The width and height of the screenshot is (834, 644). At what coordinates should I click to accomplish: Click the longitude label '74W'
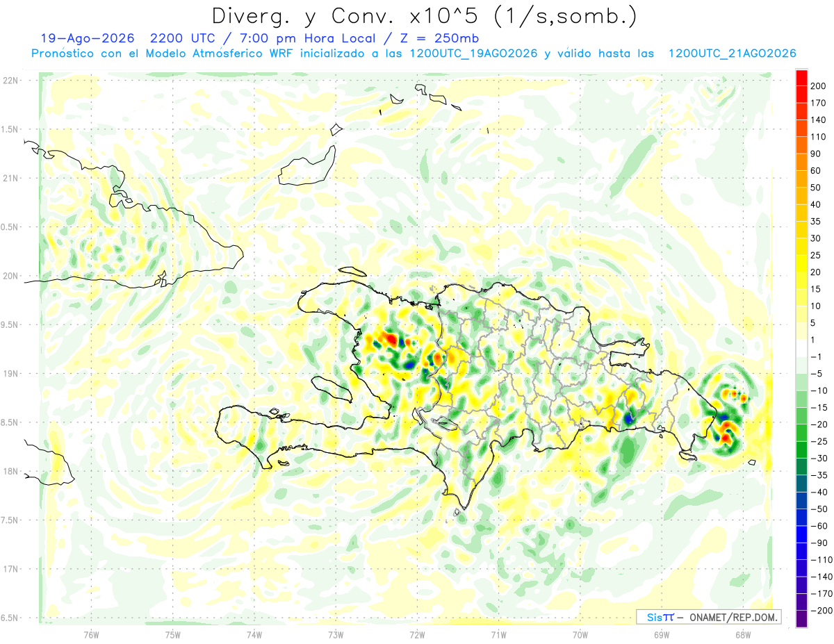tap(254, 636)
